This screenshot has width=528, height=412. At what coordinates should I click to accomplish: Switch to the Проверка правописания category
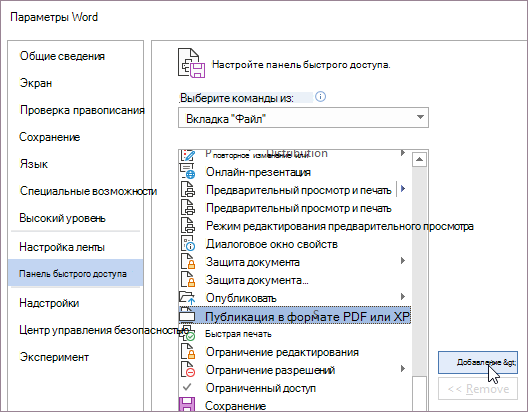click(82, 110)
